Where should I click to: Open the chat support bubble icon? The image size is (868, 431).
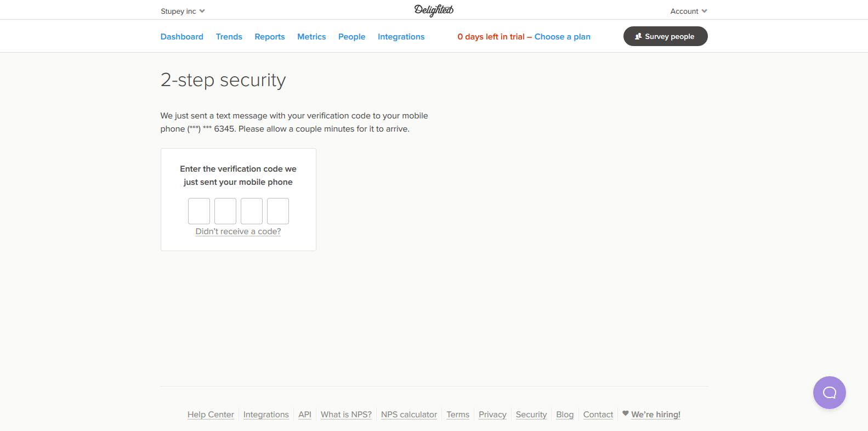(829, 393)
